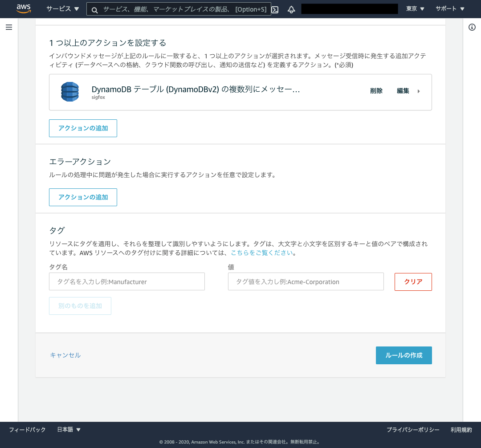Open the info panel on the right
481x448 pixels.
pyautogui.click(x=472, y=27)
